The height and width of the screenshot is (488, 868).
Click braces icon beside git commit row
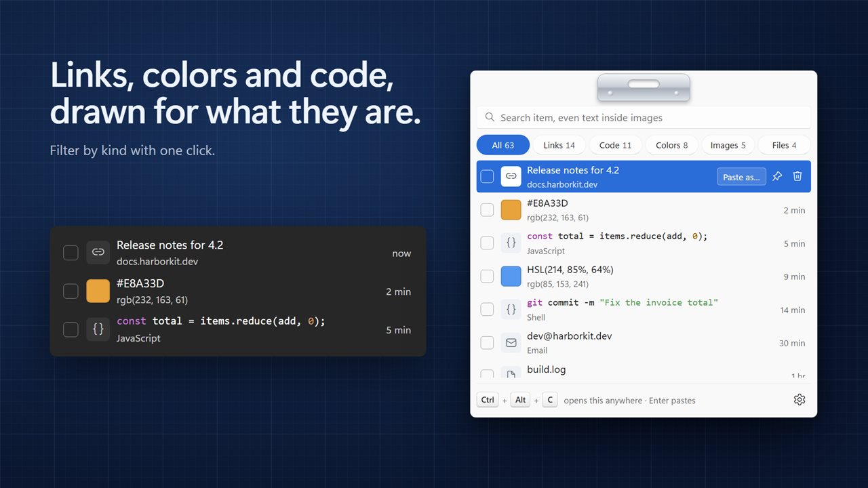[511, 309]
